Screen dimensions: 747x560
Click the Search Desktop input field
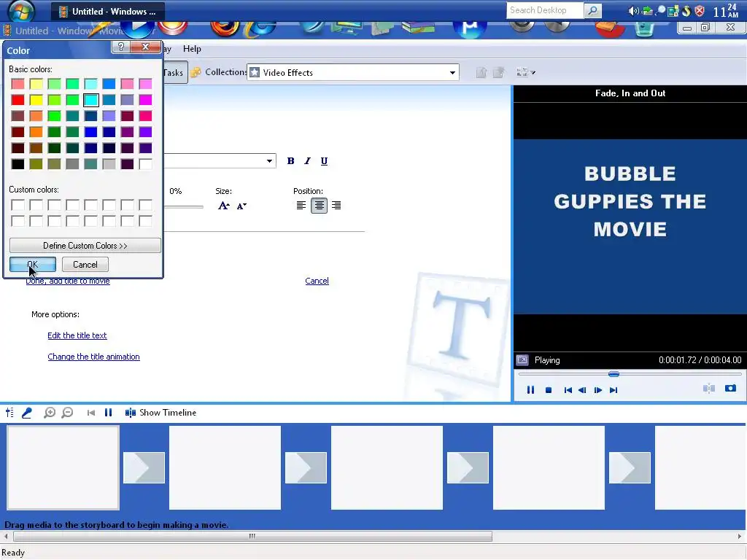point(546,10)
